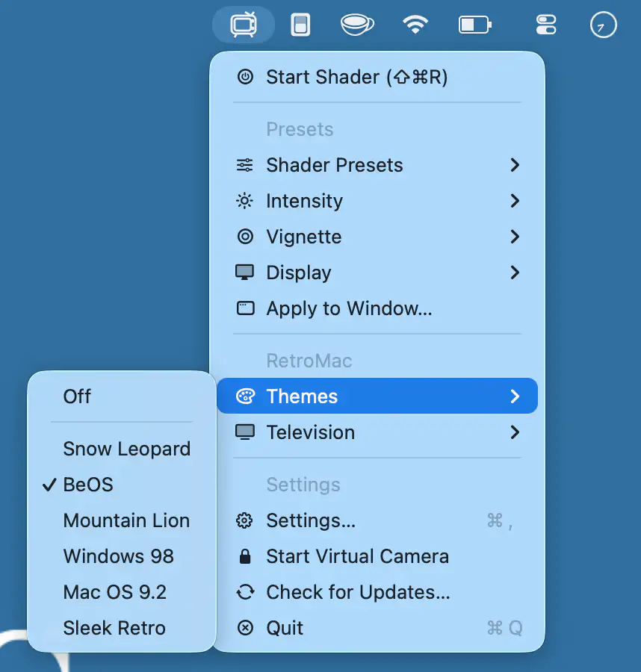Screen dimensions: 641x672
Task: Open the coffee cup menu bar app
Action: (357, 25)
